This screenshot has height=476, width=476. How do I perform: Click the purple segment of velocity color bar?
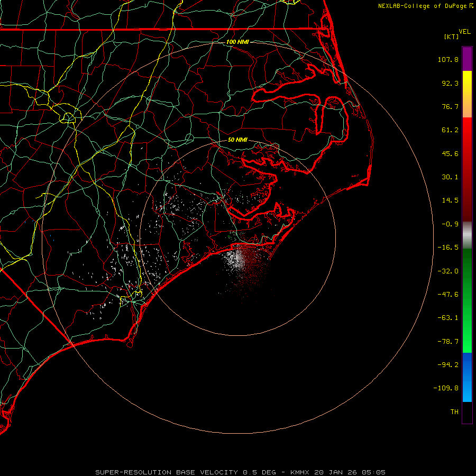pyautogui.click(x=467, y=59)
